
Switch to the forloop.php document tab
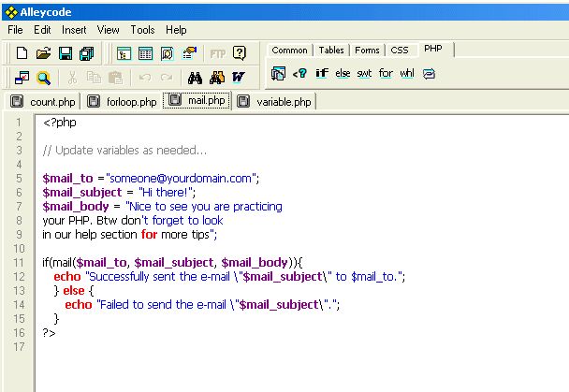(x=122, y=102)
